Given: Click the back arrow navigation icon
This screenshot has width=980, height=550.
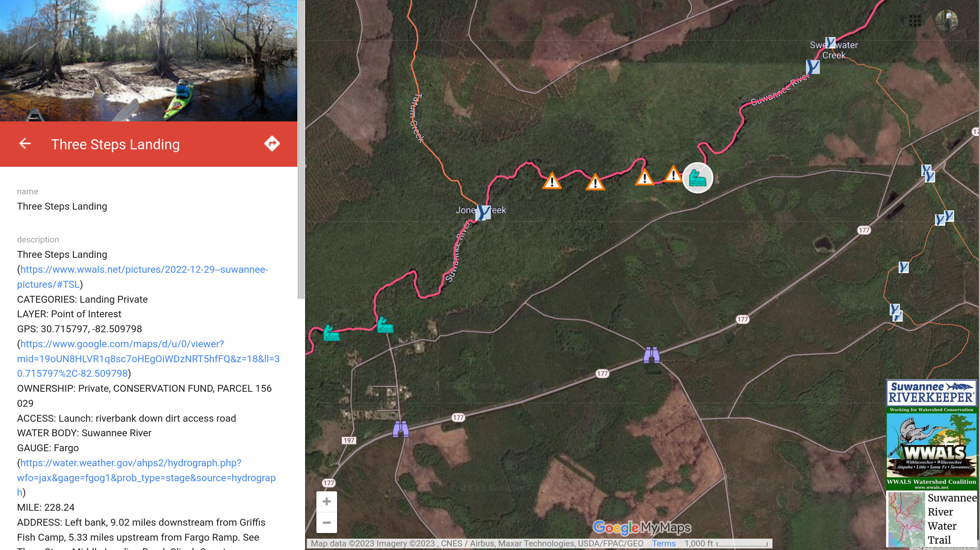Looking at the screenshot, I should coord(25,143).
